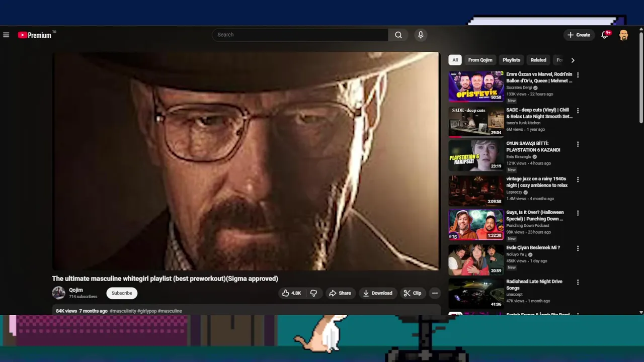Dislike the video with thumbs down
Viewport: 644px width, 362px height.
(313, 293)
